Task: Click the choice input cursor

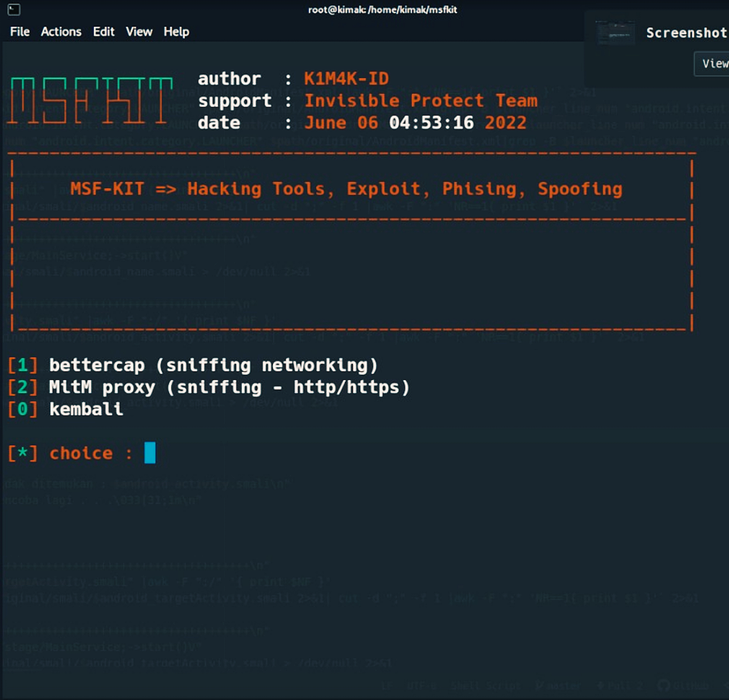Action: 150,453
